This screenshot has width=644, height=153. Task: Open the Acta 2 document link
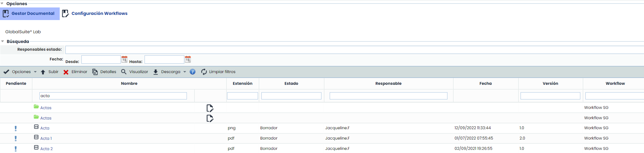[x=46, y=149]
